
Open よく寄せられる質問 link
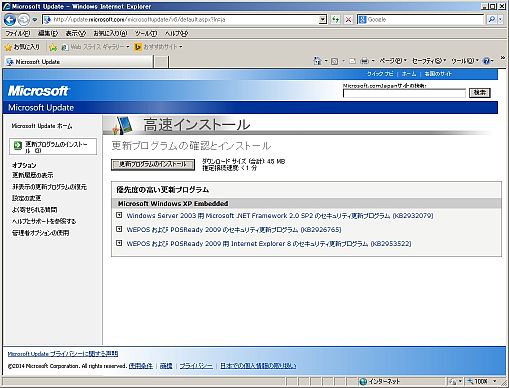coord(34,210)
